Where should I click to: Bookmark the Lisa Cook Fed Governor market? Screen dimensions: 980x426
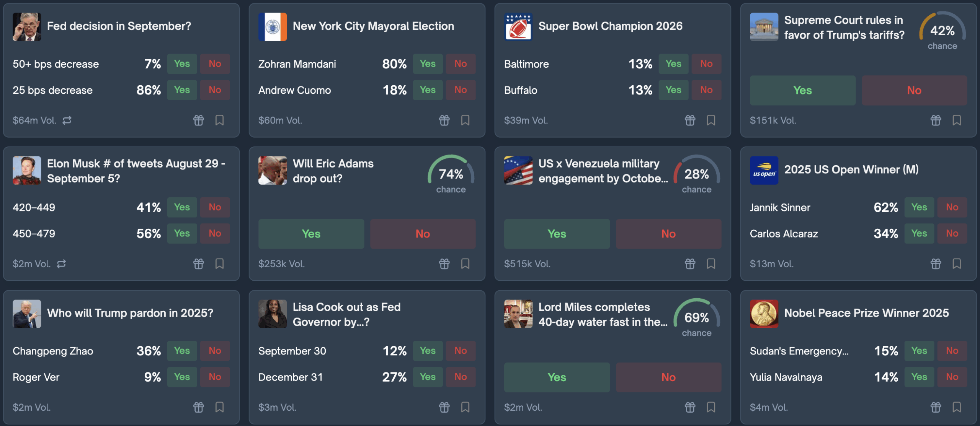click(465, 407)
